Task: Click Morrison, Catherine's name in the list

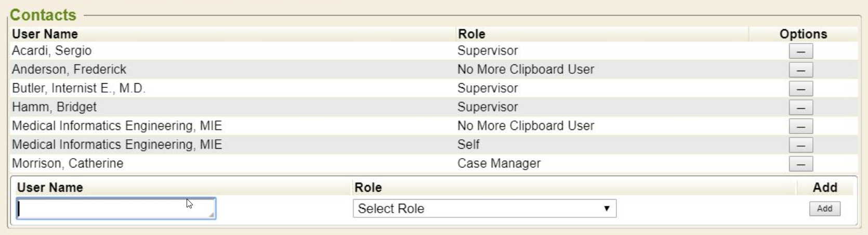Action: [x=68, y=163]
